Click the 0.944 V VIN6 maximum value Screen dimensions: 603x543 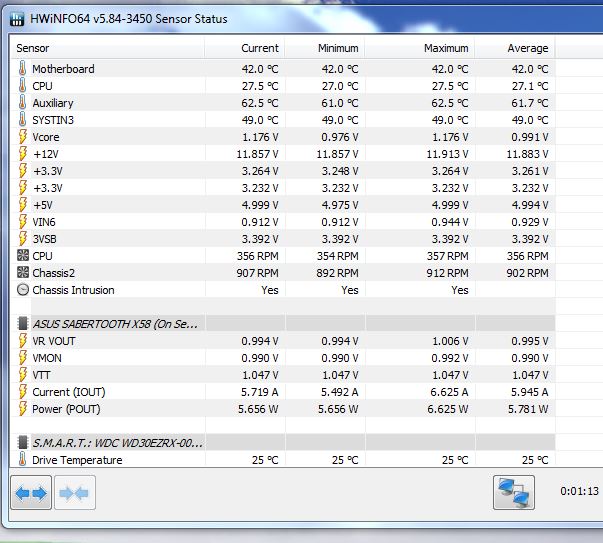point(450,222)
